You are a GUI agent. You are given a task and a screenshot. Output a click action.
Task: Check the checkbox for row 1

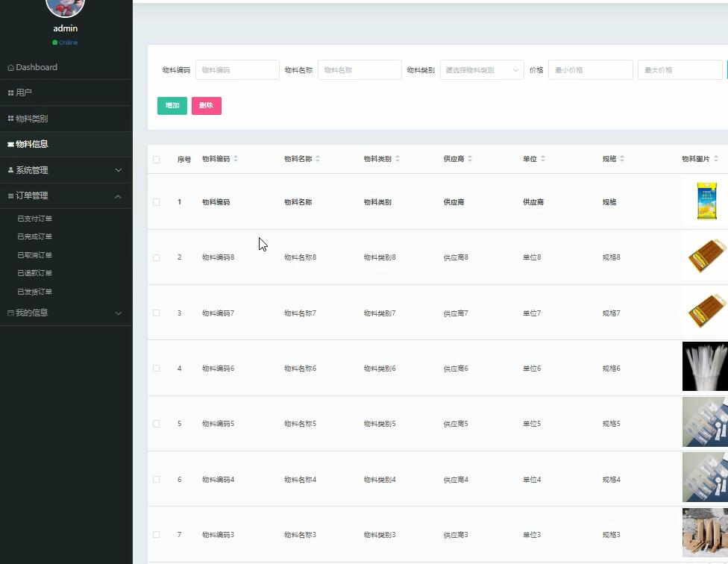(157, 202)
